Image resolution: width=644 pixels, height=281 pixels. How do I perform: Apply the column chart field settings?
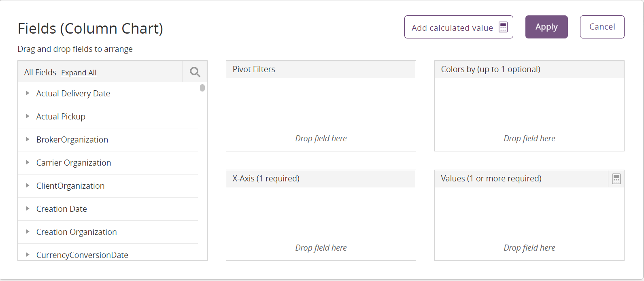(546, 27)
